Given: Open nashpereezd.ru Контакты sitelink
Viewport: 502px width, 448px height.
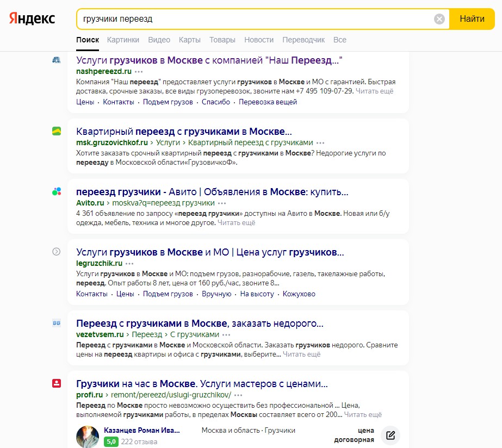Looking at the screenshot, I should click(x=119, y=102).
